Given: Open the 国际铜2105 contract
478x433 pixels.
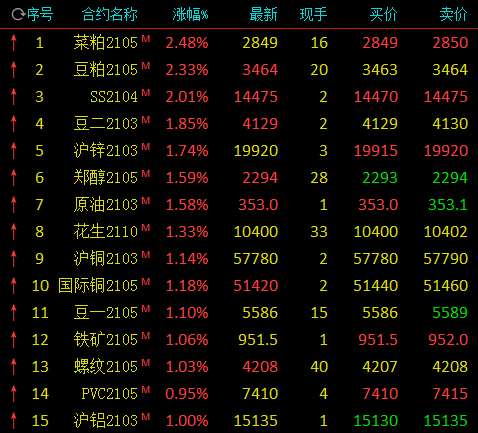Looking at the screenshot, I should 98,286.
